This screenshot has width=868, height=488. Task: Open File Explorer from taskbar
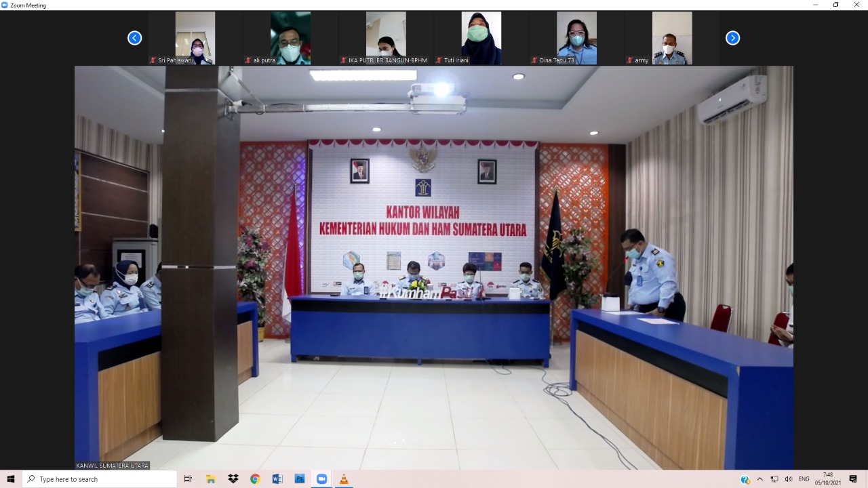tap(211, 479)
